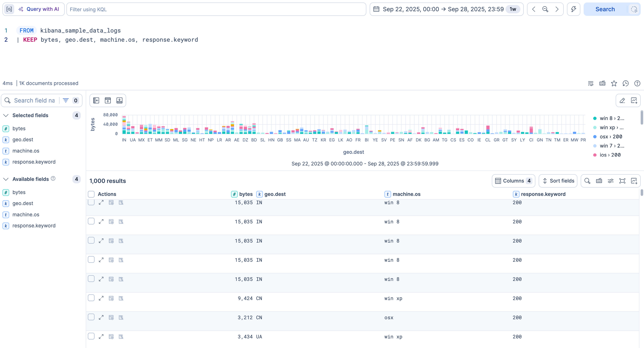Viewport: 644px width, 348px height.
Task: Open keyboard shortcuts for the editor
Action: (602, 83)
